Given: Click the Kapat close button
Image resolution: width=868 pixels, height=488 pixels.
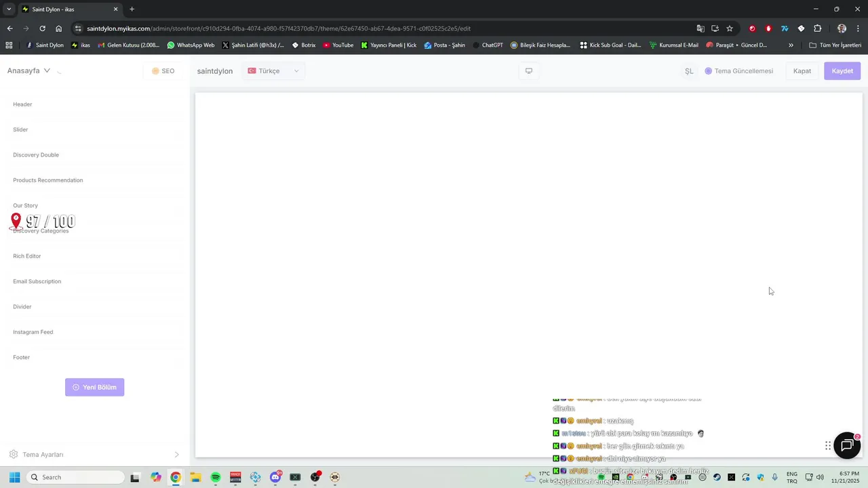Looking at the screenshot, I should 802,71.
